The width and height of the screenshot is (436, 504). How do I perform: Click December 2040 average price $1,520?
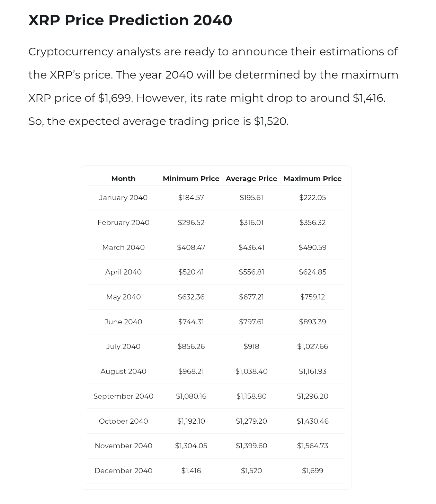point(251,471)
